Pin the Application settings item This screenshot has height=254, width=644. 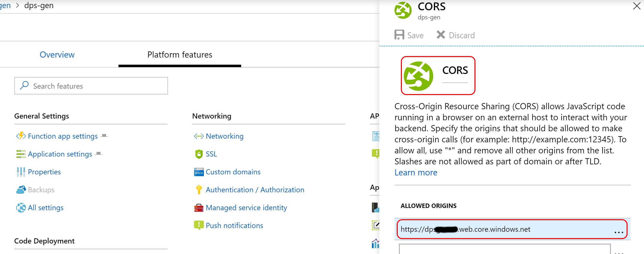click(x=99, y=153)
